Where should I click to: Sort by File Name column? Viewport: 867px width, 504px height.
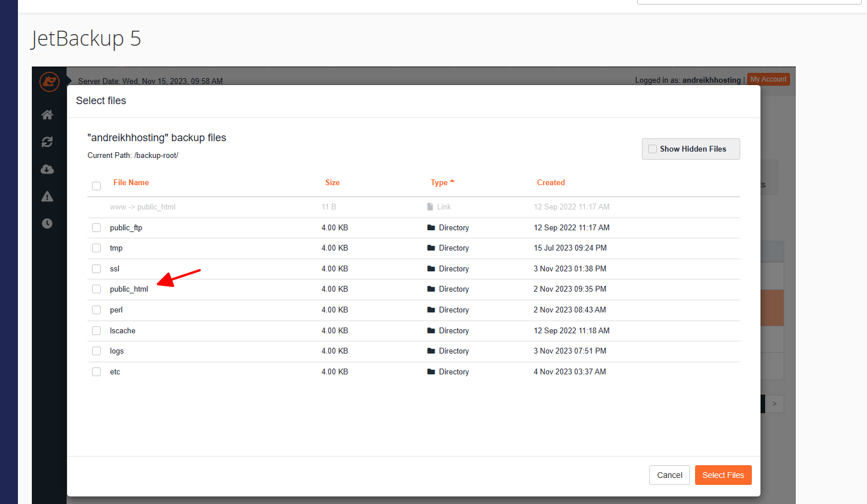tap(131, 182)
